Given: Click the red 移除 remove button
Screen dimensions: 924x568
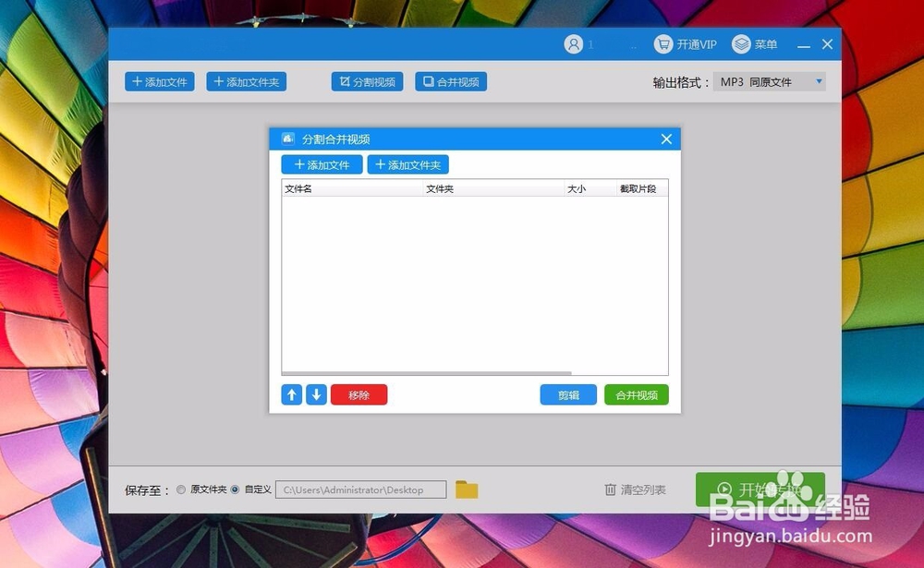Looking at the screenshot, I should tap(359, 394).
